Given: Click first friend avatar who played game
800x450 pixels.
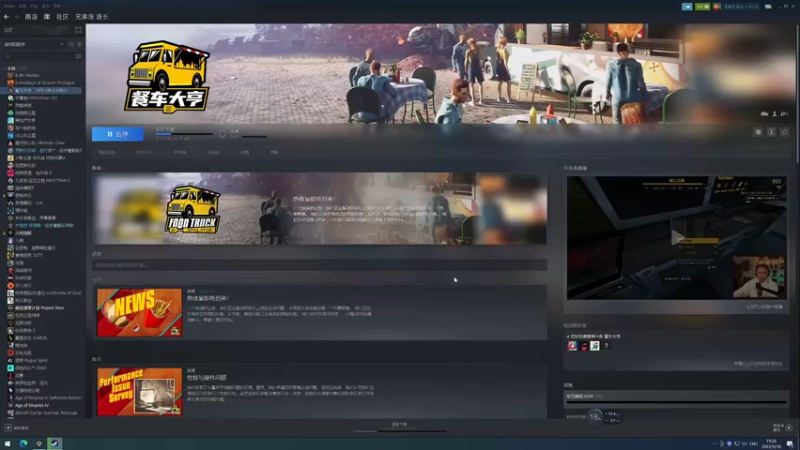Looking at the screenshot, I should [x=572, y=346].
